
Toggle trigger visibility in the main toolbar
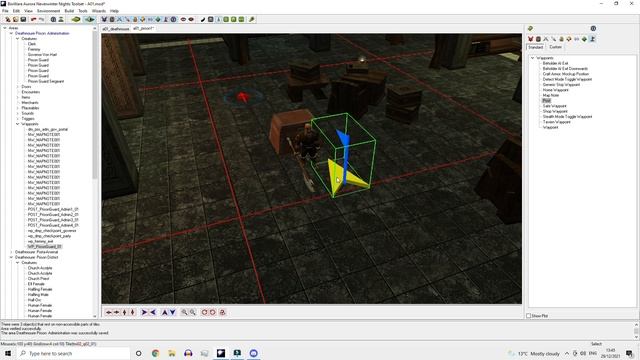pyautogui.click(x=158, y=19)
